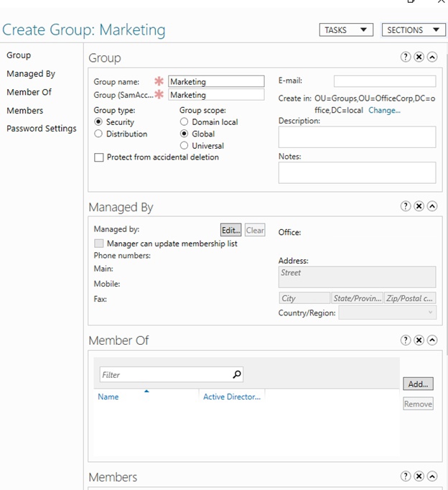Viewport: 448px width, 490px height.
Task: Open the SECTIONS dropdown menu
Action: (413, 29)
